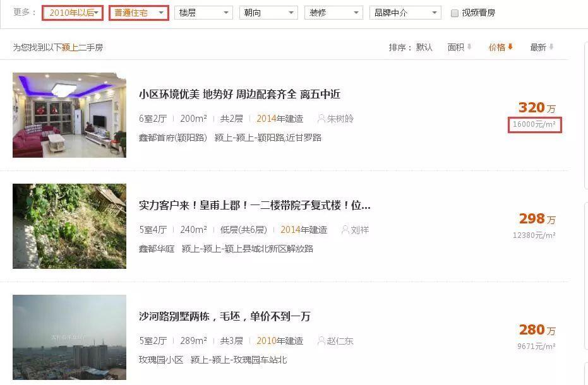Open the 玫瑰园小区 community link
588x385 pixels.
click(x=161, y=360)
